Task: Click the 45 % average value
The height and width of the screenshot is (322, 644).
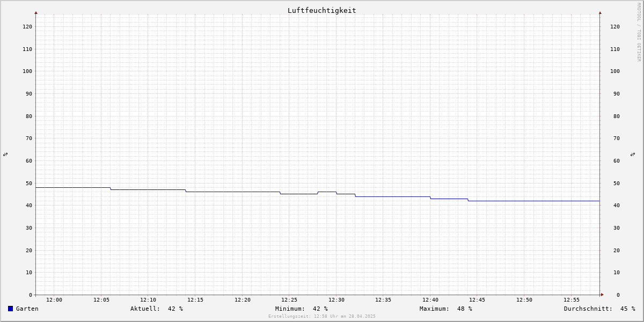Action: (628, 309)
